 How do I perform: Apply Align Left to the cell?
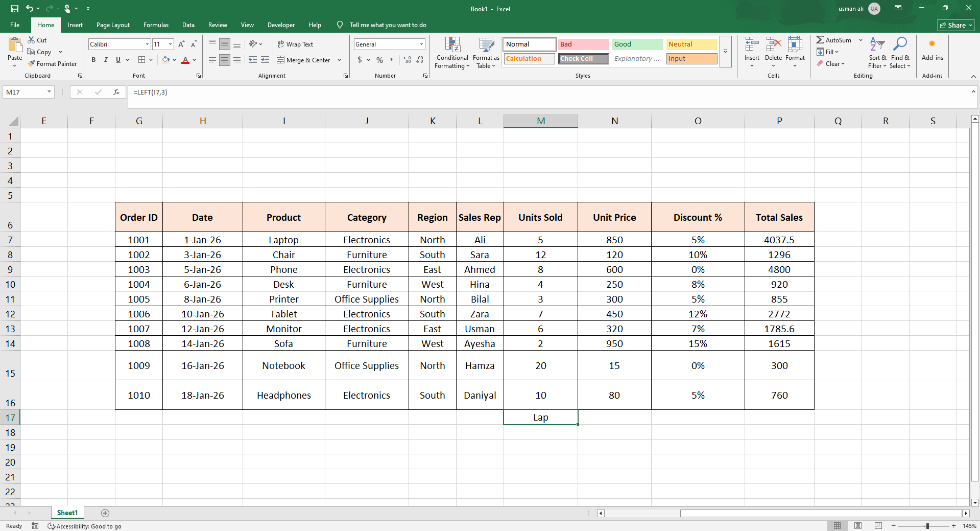212,60
